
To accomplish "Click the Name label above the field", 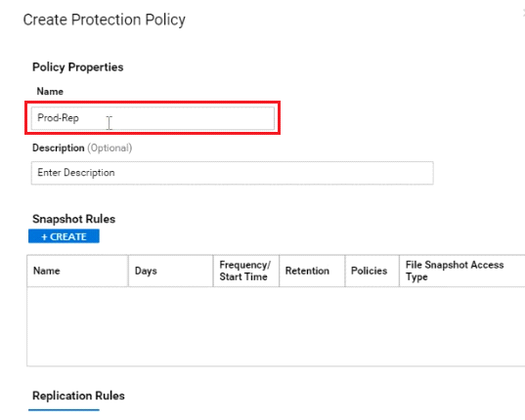I will click(x=50, y=91).
